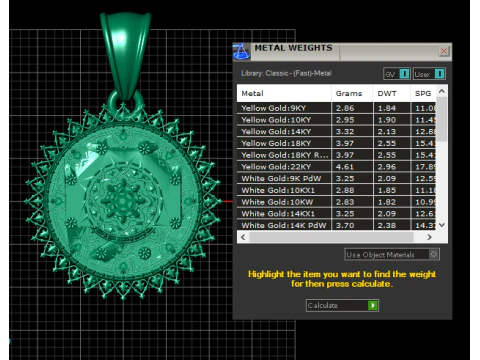480x360 pixels.
Task: Click the 3.70 grams value
Action: point(345,225)
